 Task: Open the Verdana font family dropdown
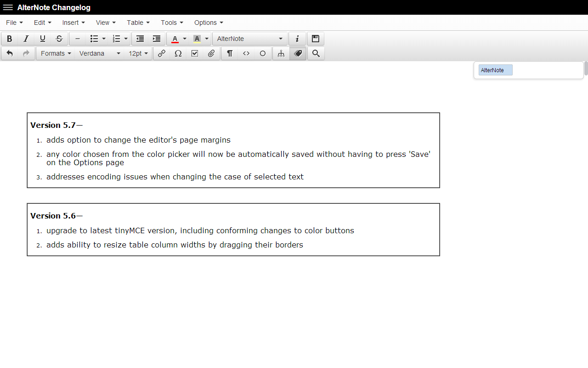click(100, 53)
